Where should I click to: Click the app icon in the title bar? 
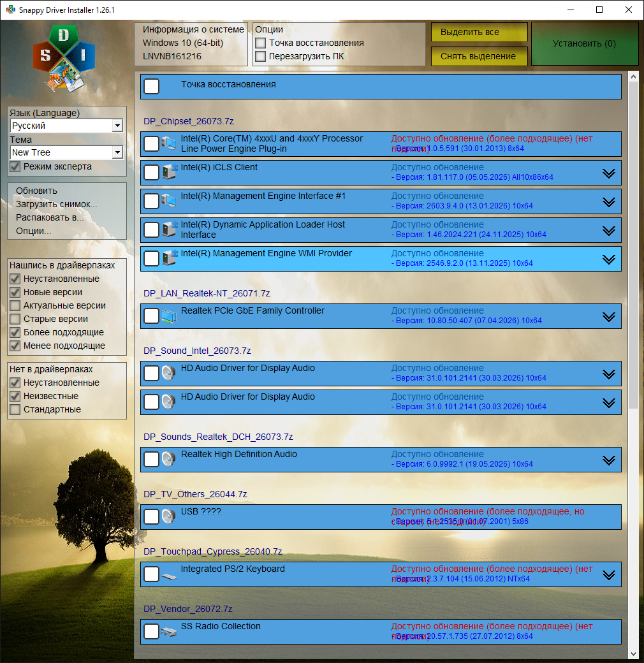[x=11, y=10]
